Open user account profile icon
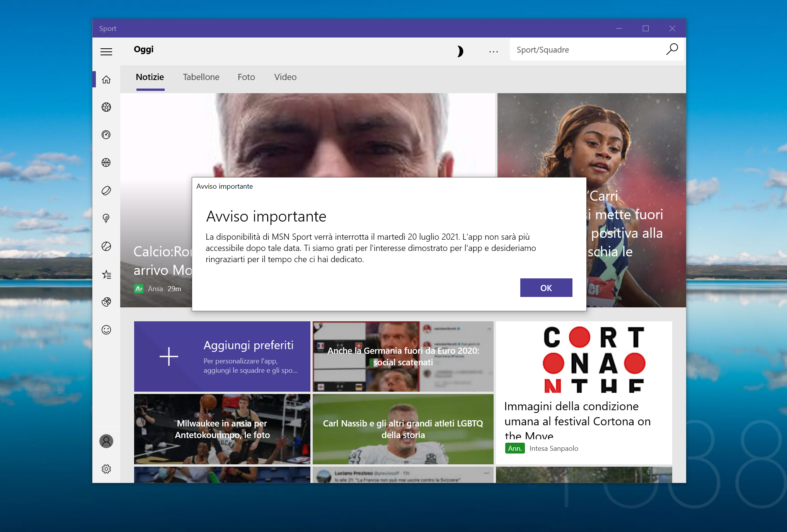The image size is (787, 532). point(106,441)
